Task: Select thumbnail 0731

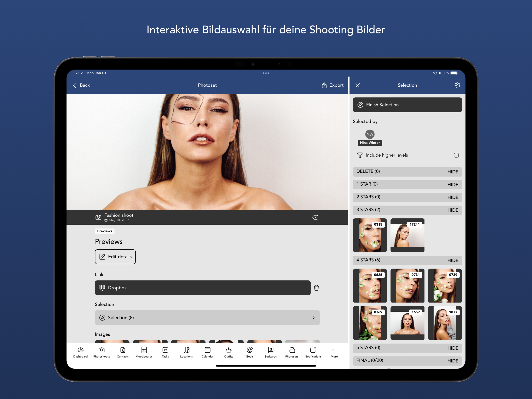Action: coord(407,286)
